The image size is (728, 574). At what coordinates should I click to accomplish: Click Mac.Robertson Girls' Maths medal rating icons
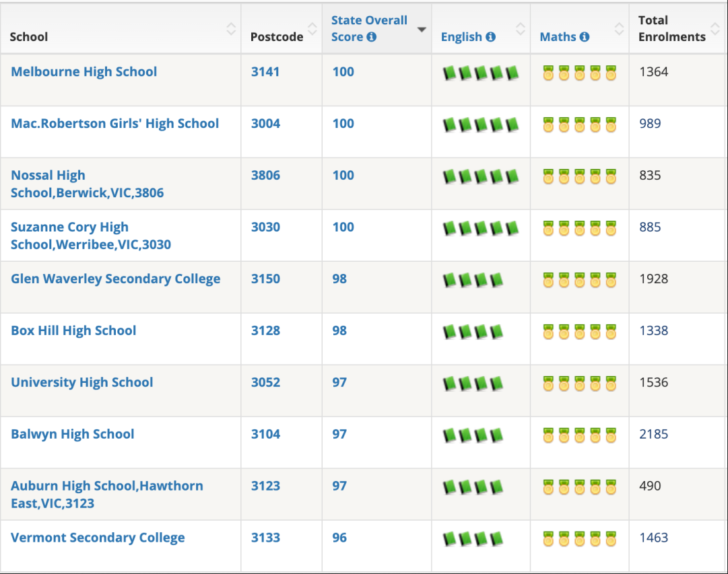pyautogui.click(x=579, y=124)
